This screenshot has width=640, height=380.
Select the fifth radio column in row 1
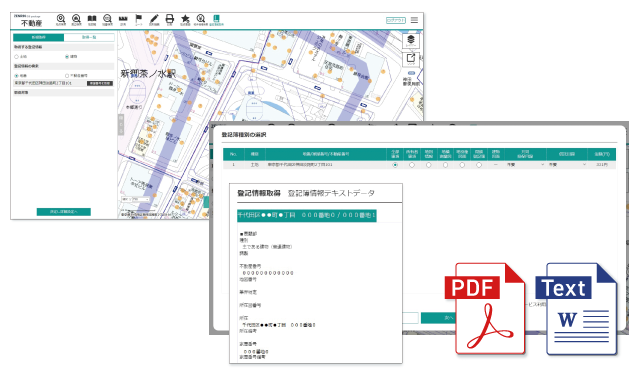[462, 165]
